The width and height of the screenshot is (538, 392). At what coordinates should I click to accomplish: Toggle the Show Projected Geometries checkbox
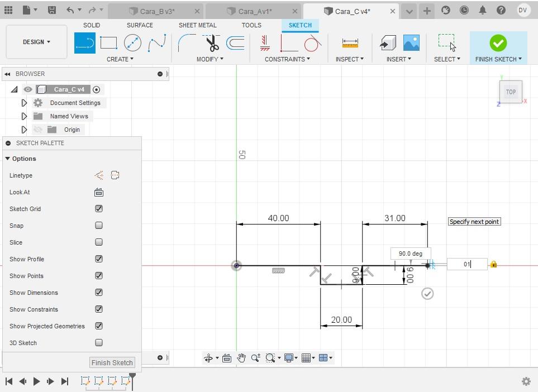(x=99, y=326)
